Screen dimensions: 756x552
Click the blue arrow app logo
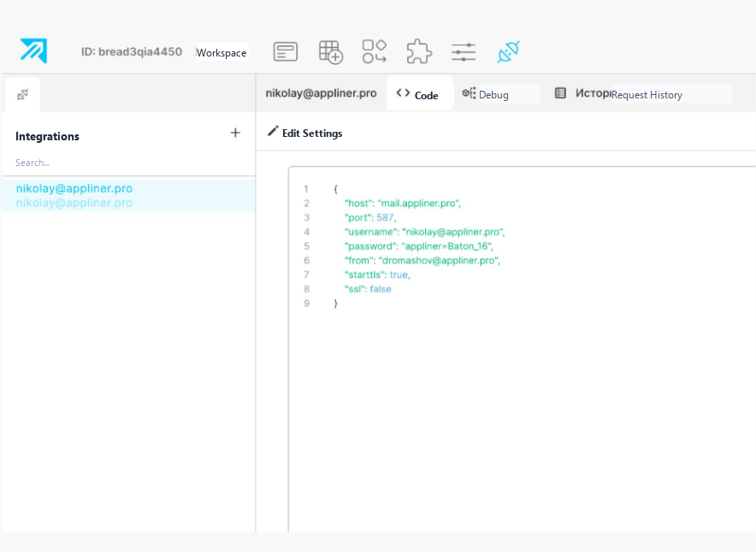(x=33, y=50)
